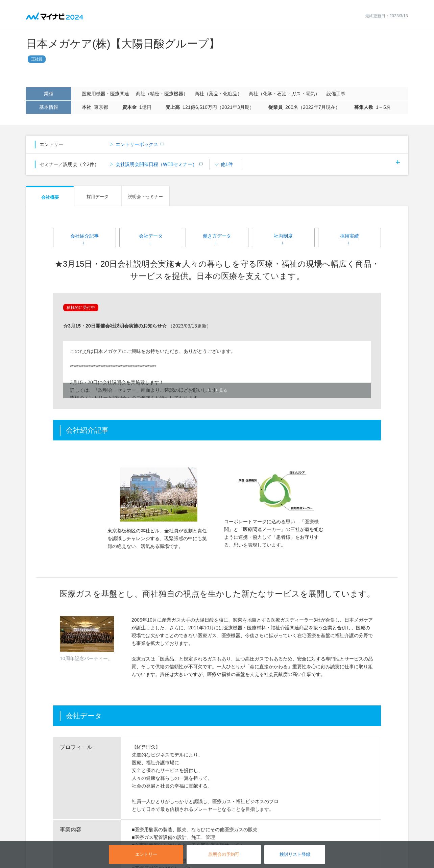Expand notice with もっと見る bar
The width and height of the screenshot is (434, 868).
(x=217, y=390)
